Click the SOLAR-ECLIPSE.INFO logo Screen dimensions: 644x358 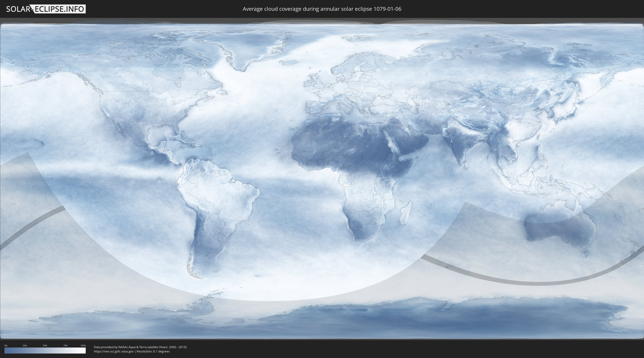pos(46,9)
